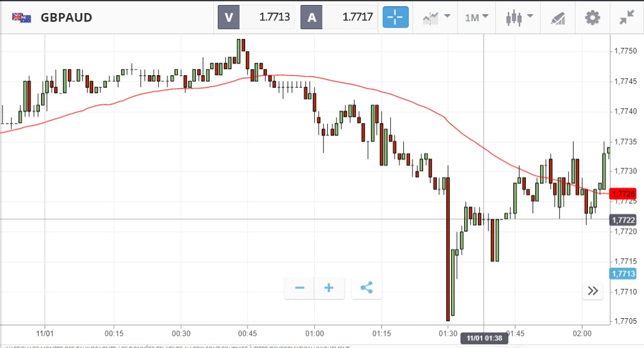
Task: Jump to latest candles with double-arrow button
Action: [592, 291]
